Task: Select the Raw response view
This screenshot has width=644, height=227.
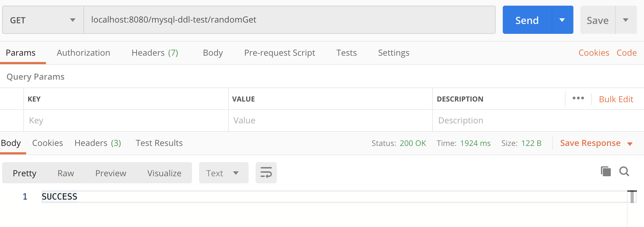Action: (66, 173)
